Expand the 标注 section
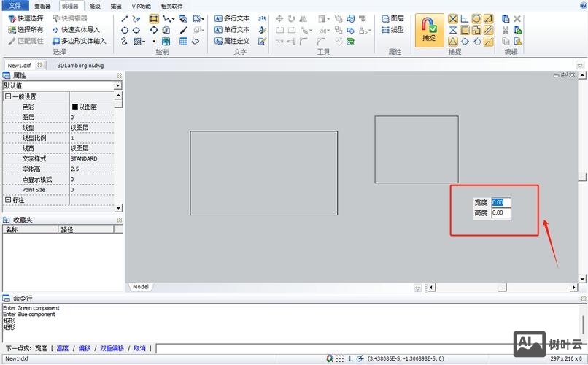Viewport: 588px width, 365px height. 8,200
